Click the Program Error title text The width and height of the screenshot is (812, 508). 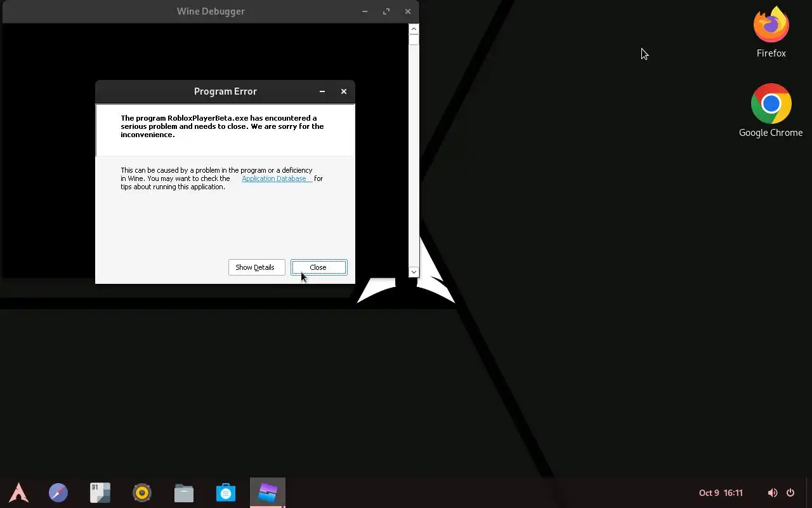click(x=225, y=91)
